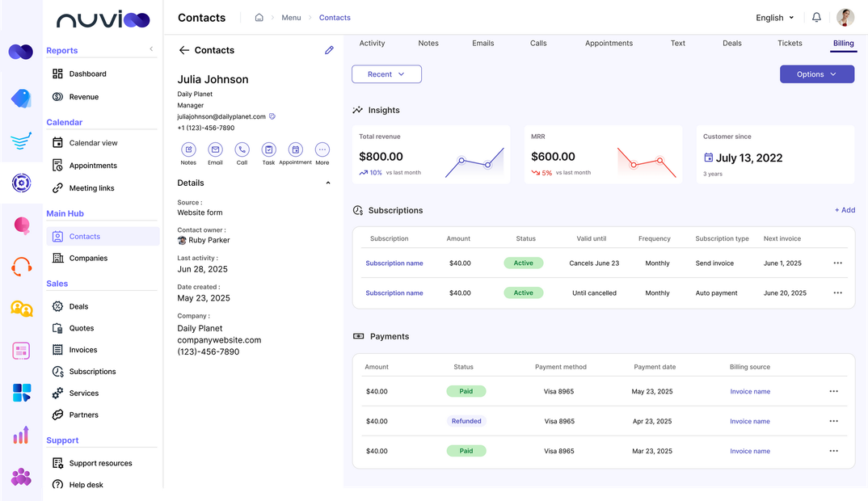Copy the email with the copy icon

click(272, 116)
